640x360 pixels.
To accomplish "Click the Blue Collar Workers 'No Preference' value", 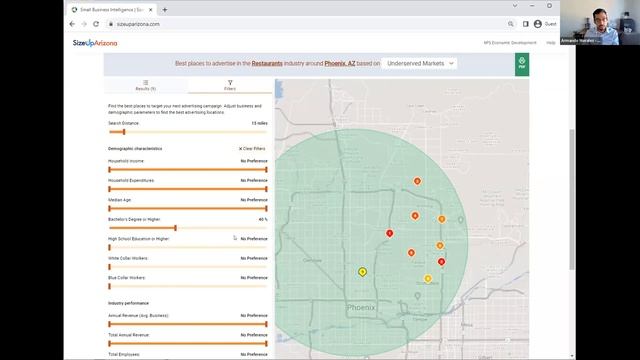I will tap(254, 278).
